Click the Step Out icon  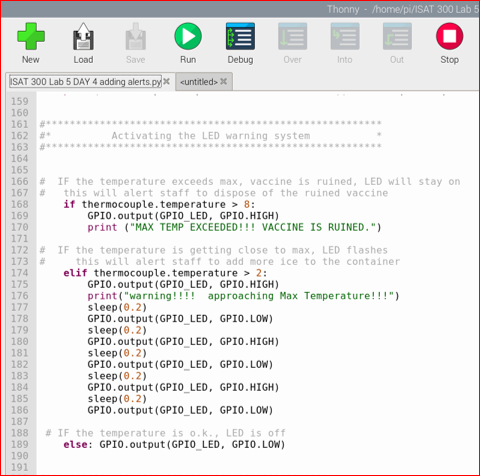click(x=397, y=36)
